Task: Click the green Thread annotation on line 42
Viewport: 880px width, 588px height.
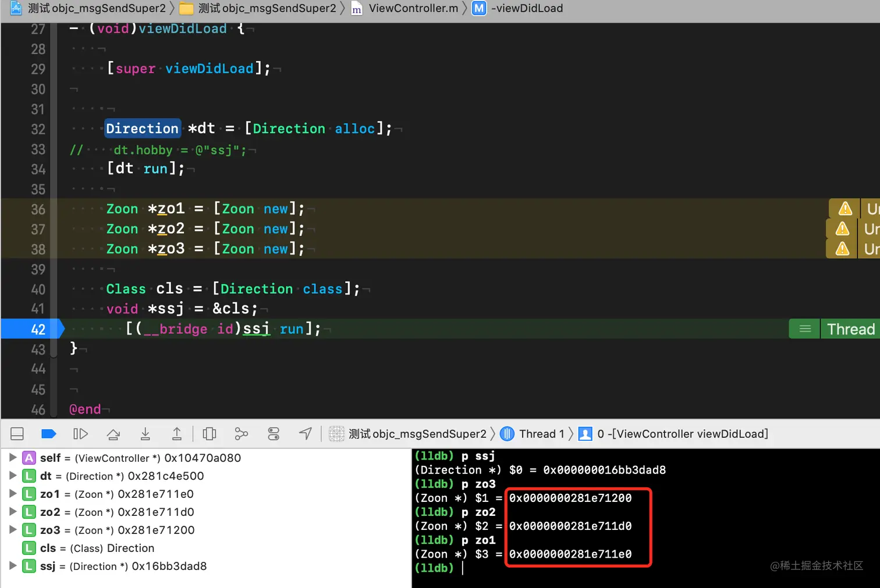Action: click(850, 329)
